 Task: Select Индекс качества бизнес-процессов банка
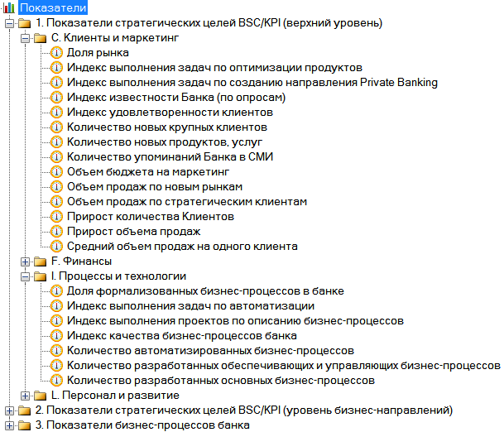[181, 335]
